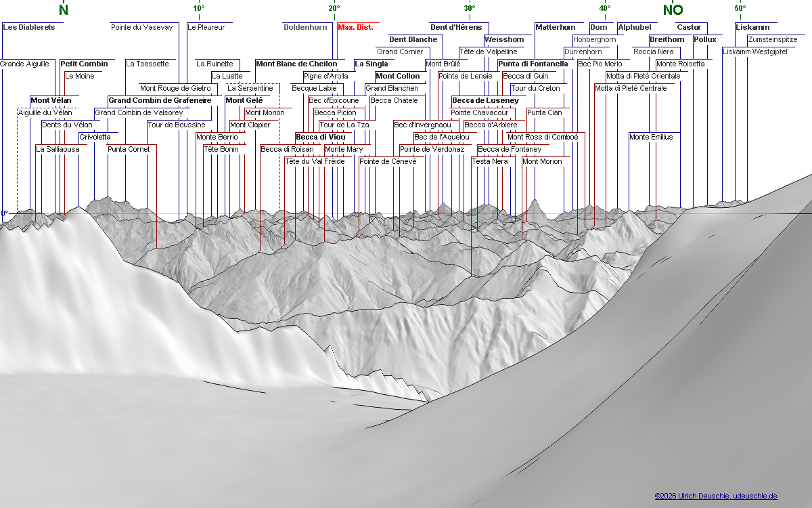This screenshot has height=508, width=812.
Task: Select the Mont Blanc de Cheilon label
Action: (296, 64)
